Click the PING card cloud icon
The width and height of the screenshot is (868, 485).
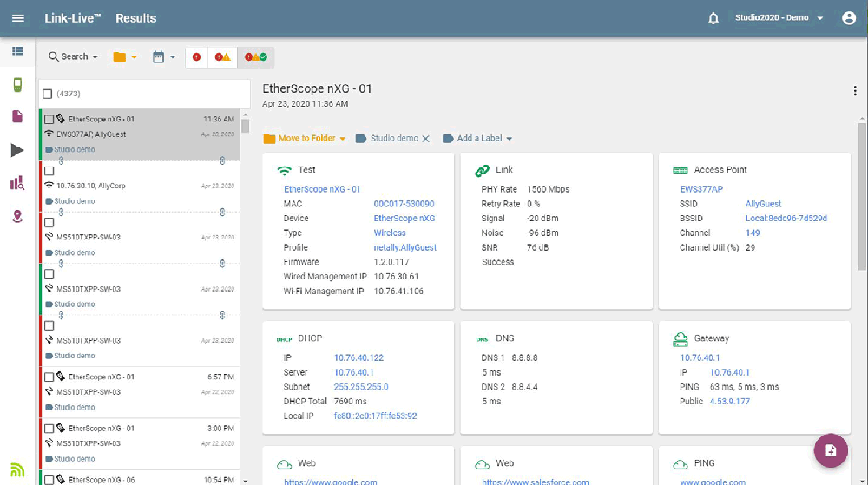(x=681, y=464)
